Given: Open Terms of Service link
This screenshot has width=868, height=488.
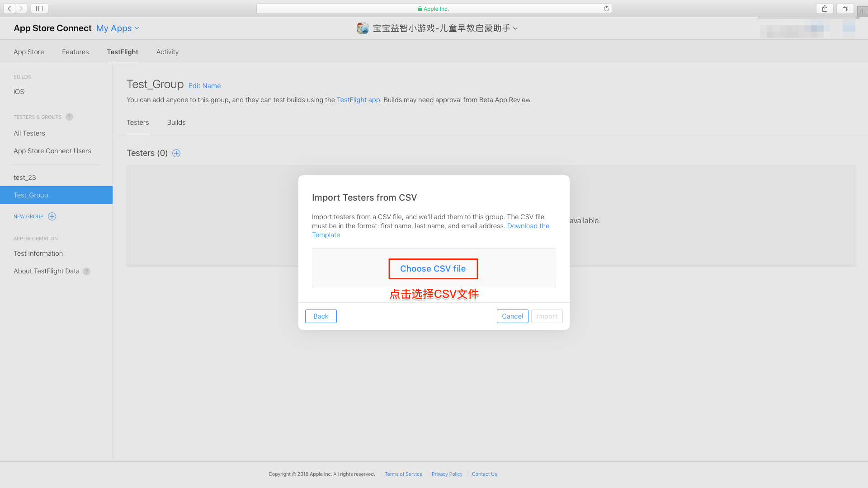Looking at the screenshot, I should pyautogui.click(x=403, y=474).
